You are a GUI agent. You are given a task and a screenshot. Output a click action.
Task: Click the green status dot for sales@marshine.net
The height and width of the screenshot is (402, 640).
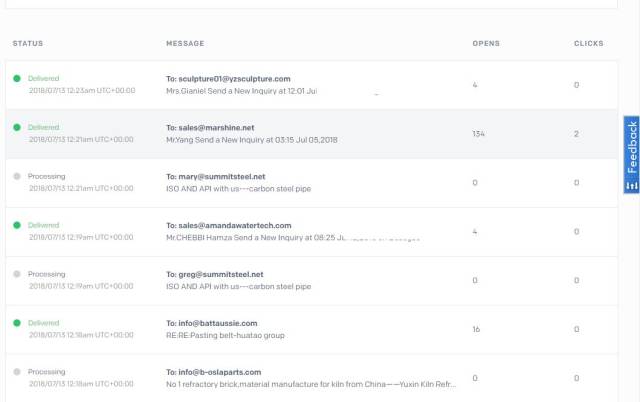(x=16, y=127)
